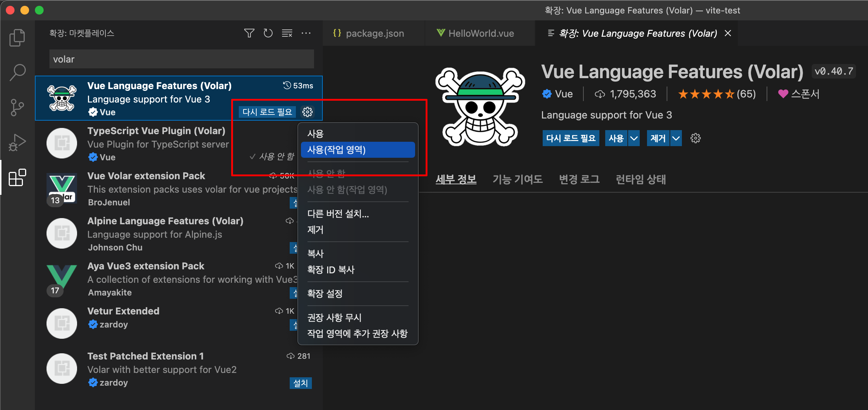This screenshot has height=410, width=868.
Task: Click 다시 로드 필요 button in details
Action: pos(571,138)
